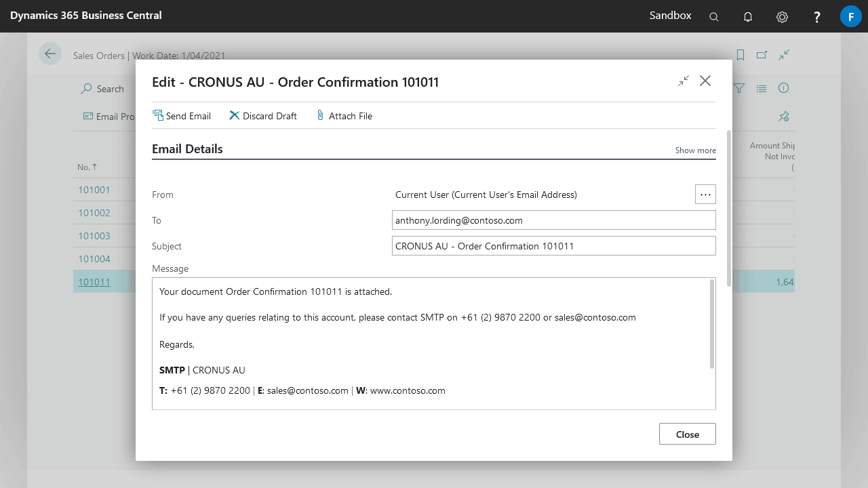868x488 pixels.
Task: Open the search magnifier in top bar
Action: 714,17
